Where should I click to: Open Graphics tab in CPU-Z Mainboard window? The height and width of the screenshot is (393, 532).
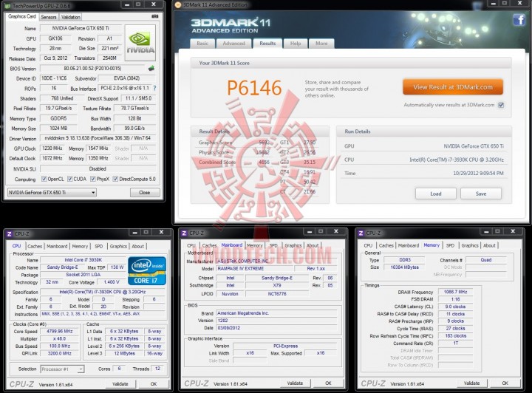[293, 245]
